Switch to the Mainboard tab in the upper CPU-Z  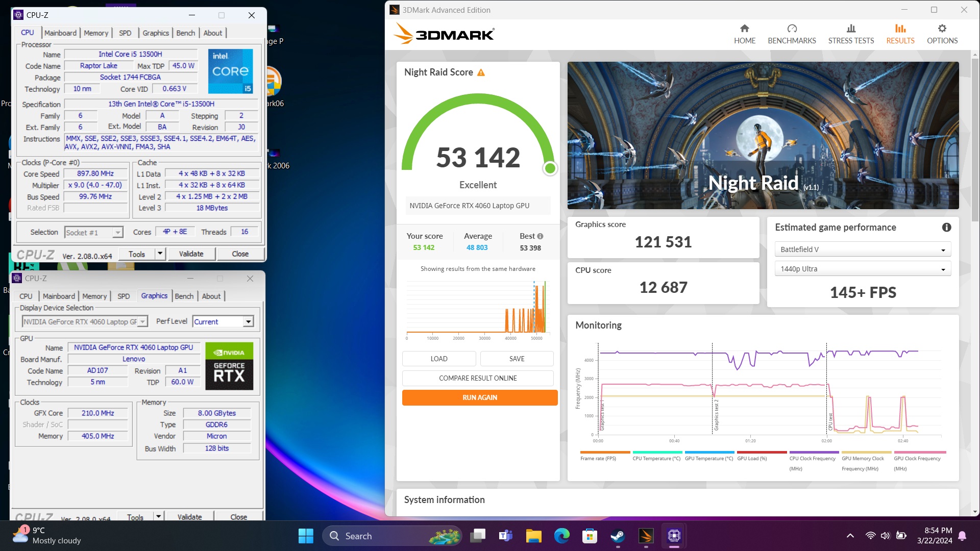(x=60, y=33)
